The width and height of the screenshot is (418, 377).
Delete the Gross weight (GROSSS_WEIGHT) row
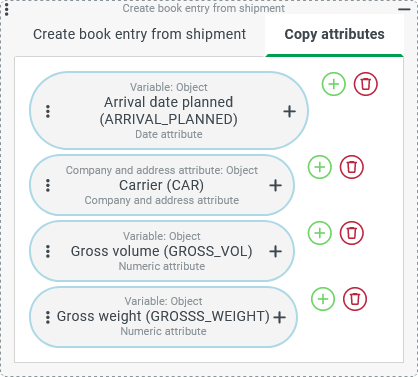[x=355, y=299]
